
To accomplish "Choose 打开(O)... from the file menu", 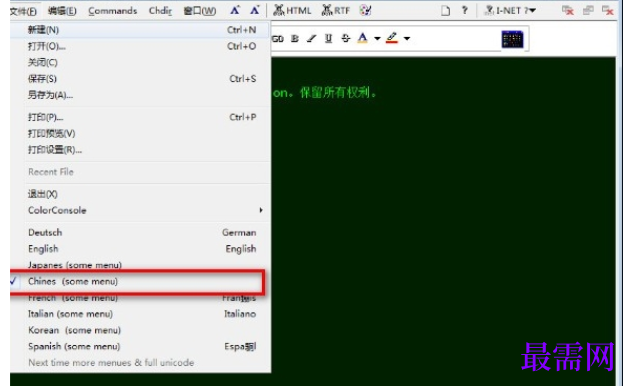I will click(x=140, y=46).
